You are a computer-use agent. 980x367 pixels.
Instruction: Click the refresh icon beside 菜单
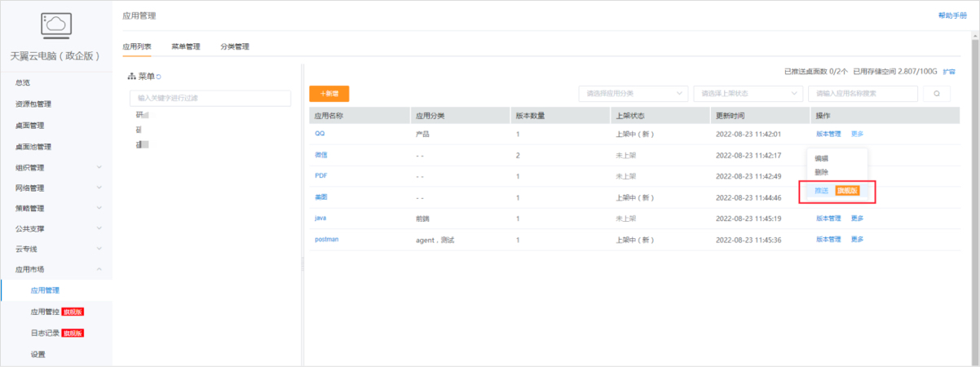(x=158, y=77)
